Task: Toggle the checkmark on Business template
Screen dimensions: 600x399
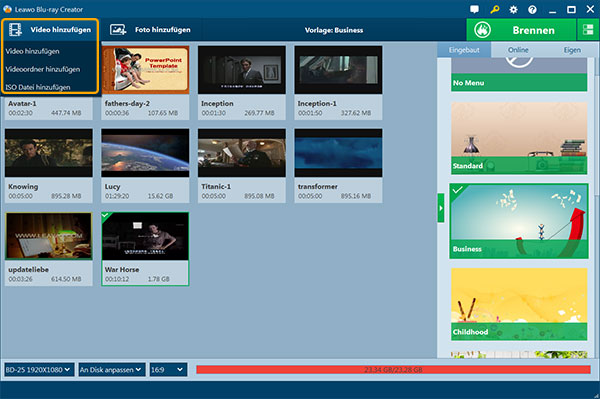Action: [x=457, y=190]
